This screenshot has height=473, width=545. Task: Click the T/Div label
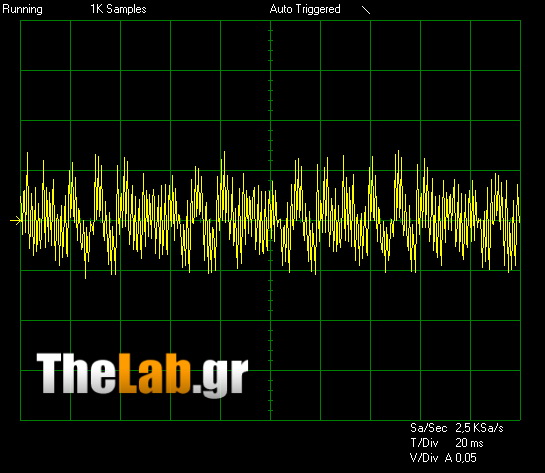424,443
